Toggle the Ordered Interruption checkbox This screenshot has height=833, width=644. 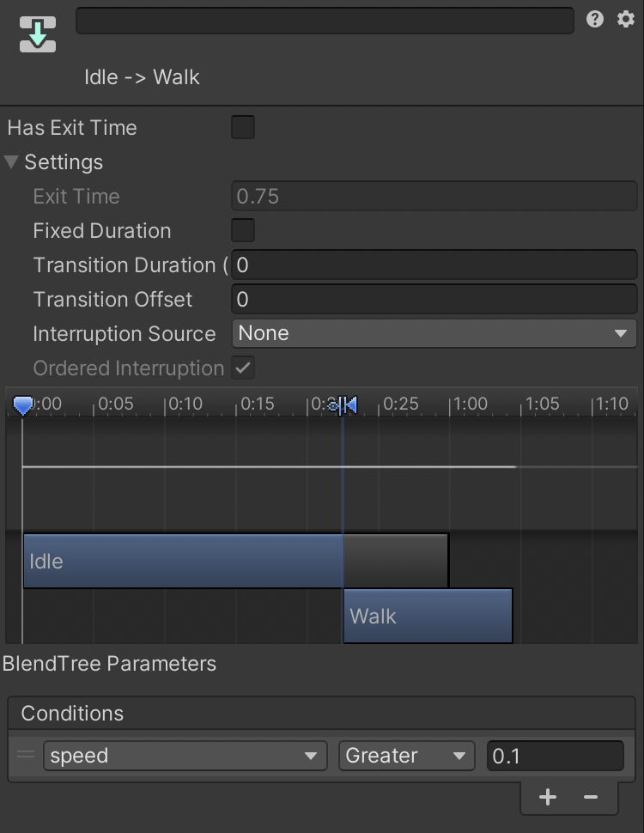pos(243,368)
